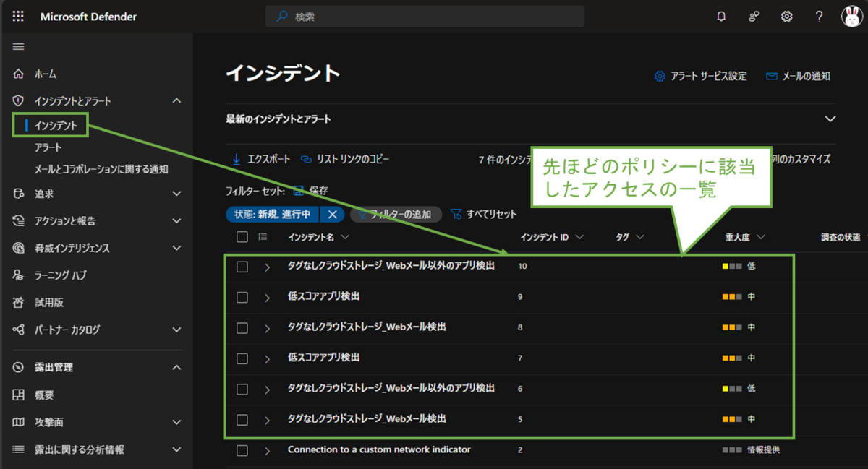Open the インシデント ID column sort dropdown

pos(579,237)
